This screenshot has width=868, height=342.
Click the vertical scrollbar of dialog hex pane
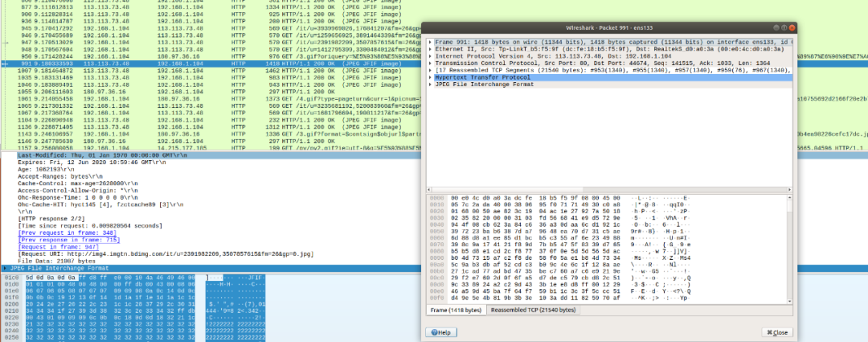tap(789, 249)
